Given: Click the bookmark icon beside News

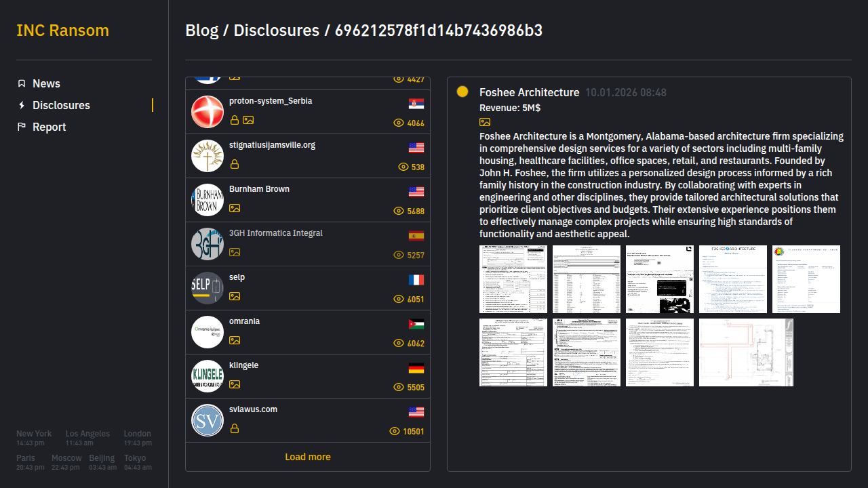Looking at the screenshot, I should pyautogui.click(x=22, y=83).
